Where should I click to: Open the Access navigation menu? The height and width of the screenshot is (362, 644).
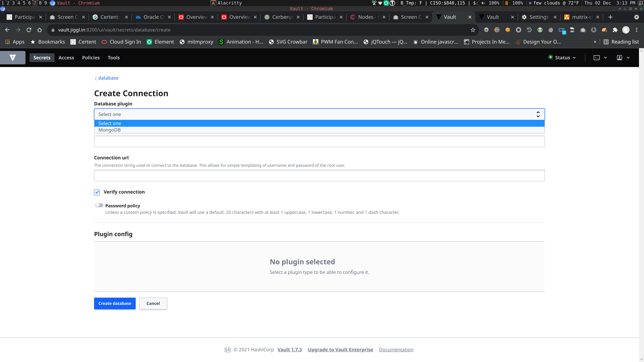[66, 58]
